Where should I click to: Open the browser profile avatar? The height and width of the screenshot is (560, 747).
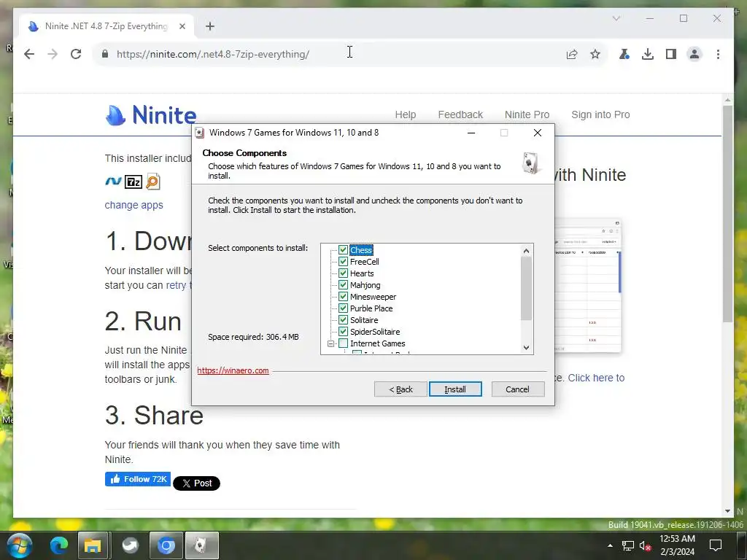(694, 54)
